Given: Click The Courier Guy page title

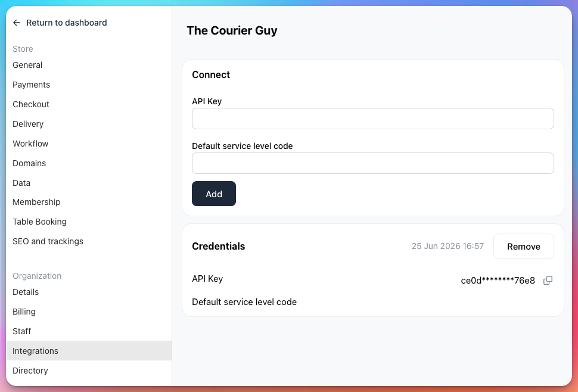Looking at the screenshot, I should (232, 30).
